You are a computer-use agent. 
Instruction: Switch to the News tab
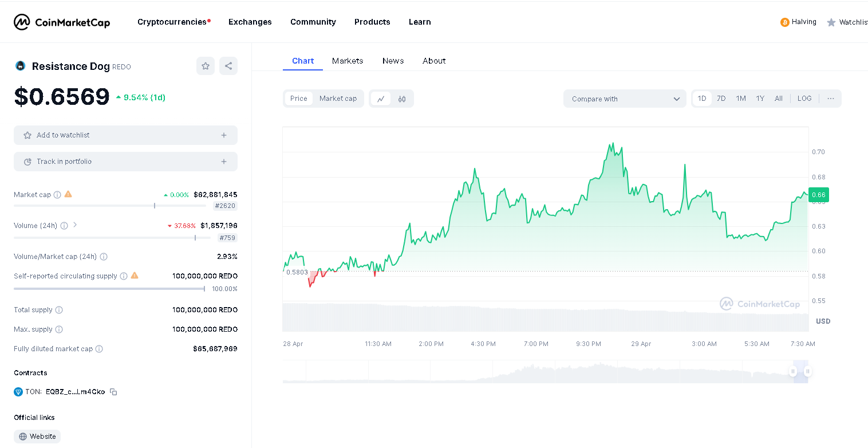393,61
